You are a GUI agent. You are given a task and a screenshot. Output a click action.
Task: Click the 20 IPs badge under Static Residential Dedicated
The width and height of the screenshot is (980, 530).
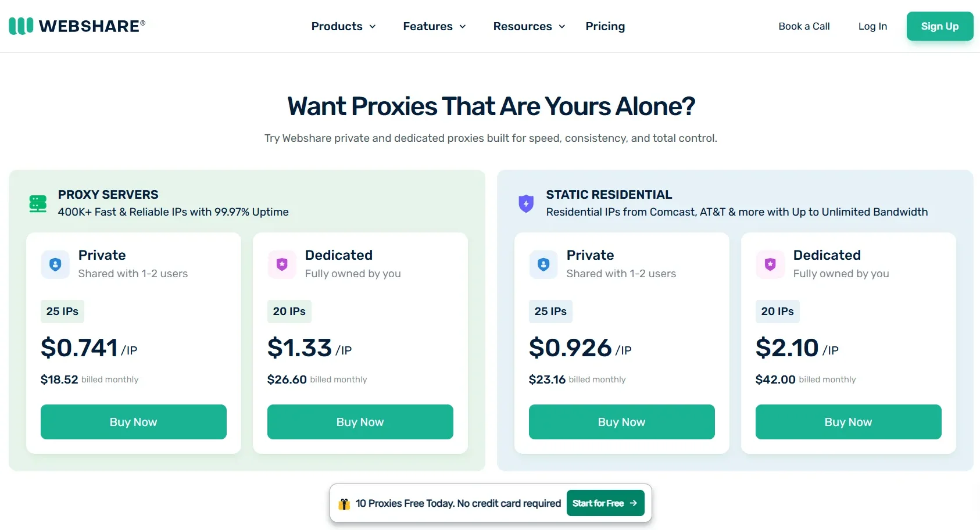tap(777, 311)
